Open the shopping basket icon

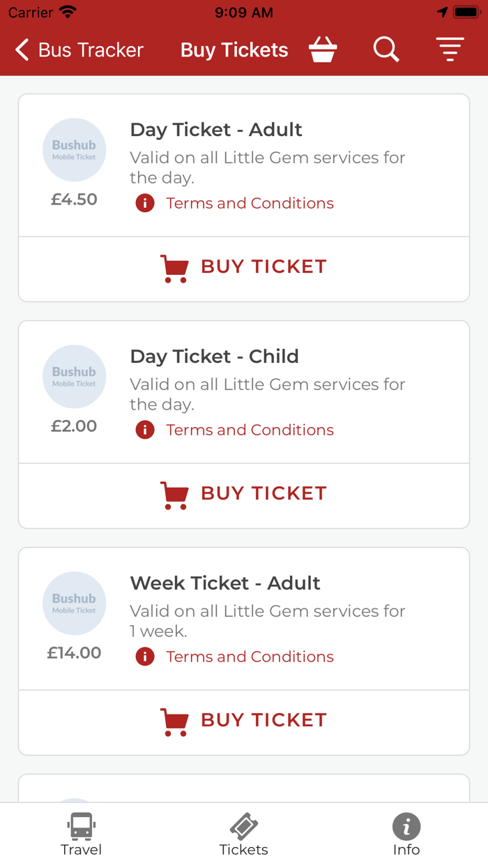tap(323, 50)
